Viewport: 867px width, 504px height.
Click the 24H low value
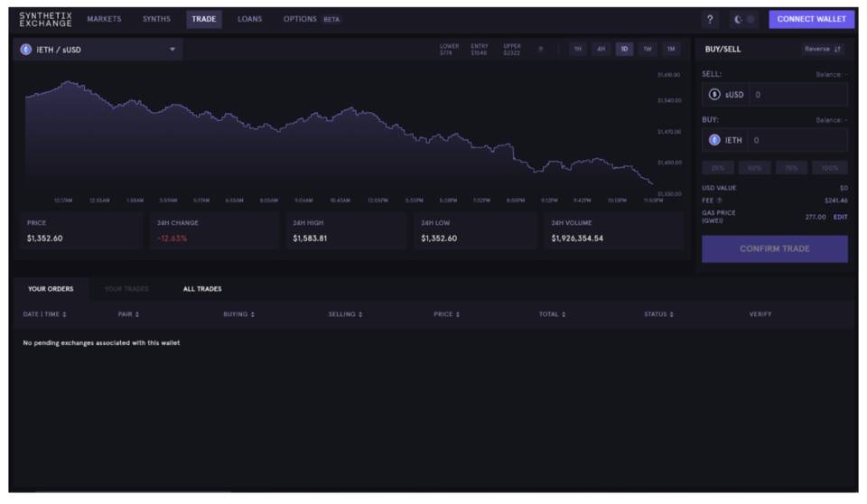pos(439,239)
